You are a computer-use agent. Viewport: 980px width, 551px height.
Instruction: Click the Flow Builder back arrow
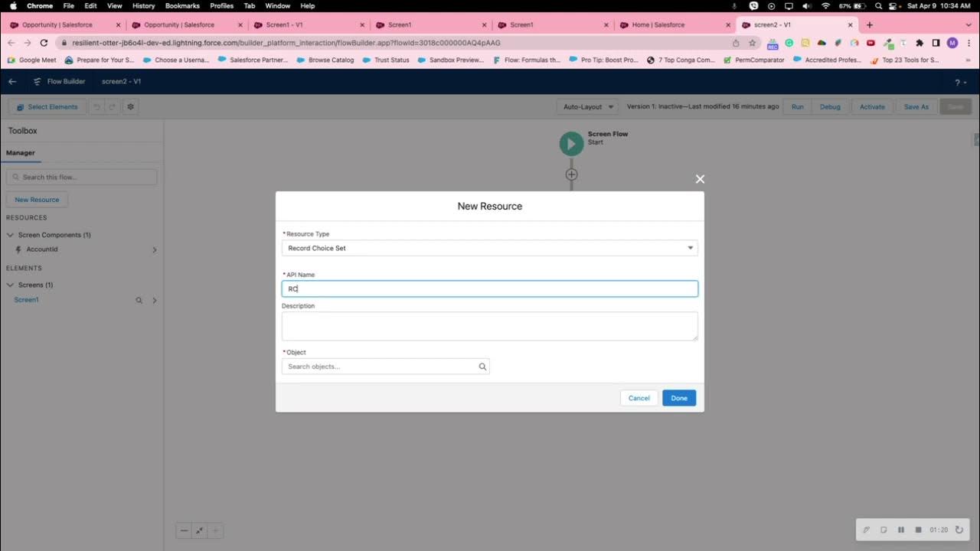[12, 81]
